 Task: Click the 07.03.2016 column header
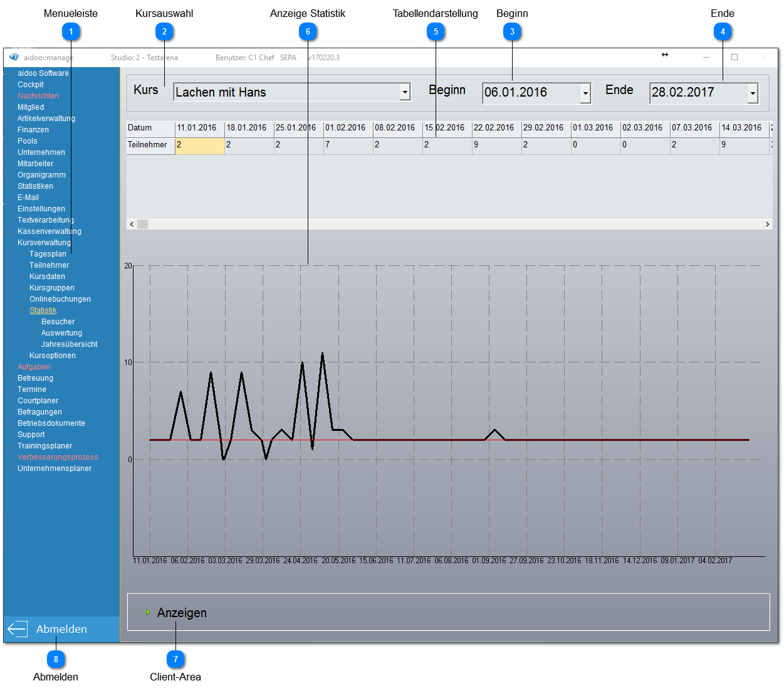pos(694,129)
